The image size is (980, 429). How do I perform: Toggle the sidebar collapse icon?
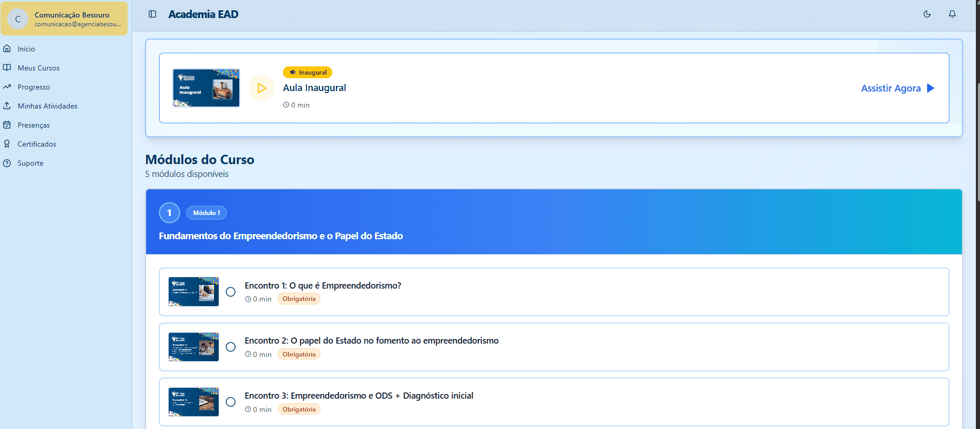click(152, 14)
